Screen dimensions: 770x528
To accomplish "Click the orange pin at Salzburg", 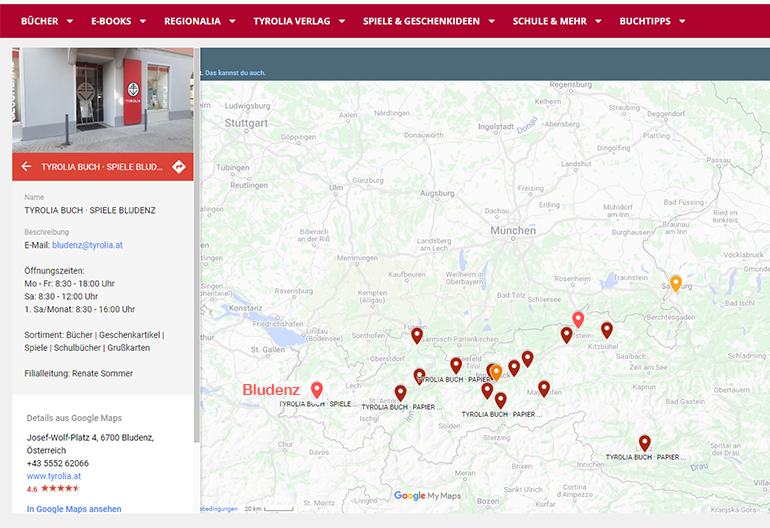I will tap(676, 283).
